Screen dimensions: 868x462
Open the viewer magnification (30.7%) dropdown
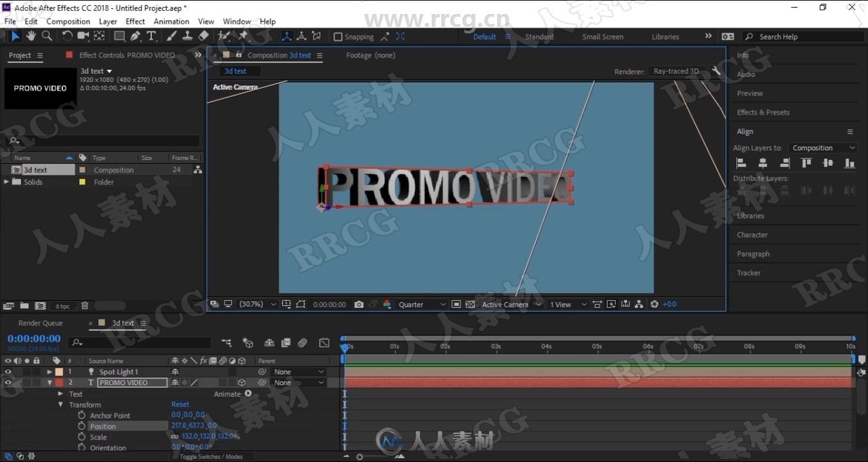258,304
